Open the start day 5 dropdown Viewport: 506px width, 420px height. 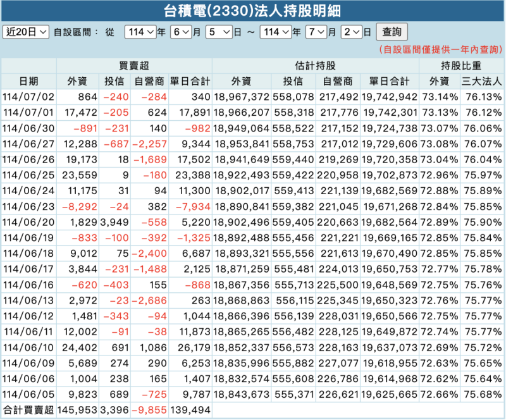coord(219,32)
